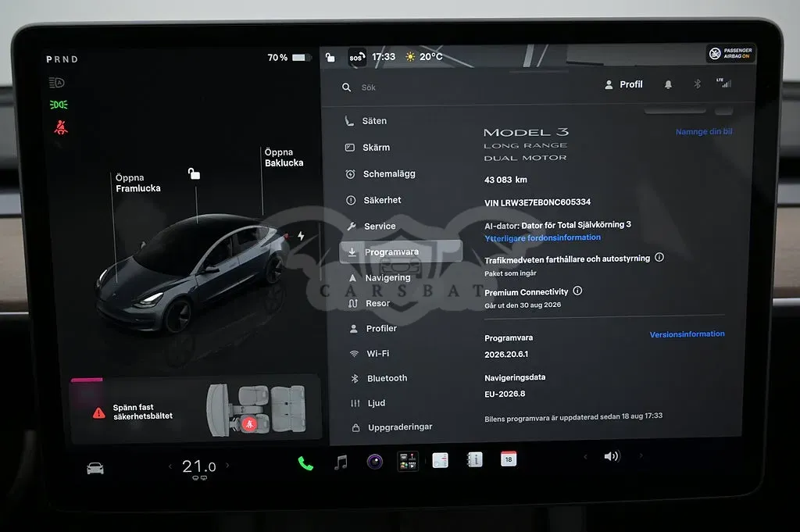The width and height of the screenshot is (800, 532).
Task: Open charge port via lightning bolt icon
Action: coord(301,236)
